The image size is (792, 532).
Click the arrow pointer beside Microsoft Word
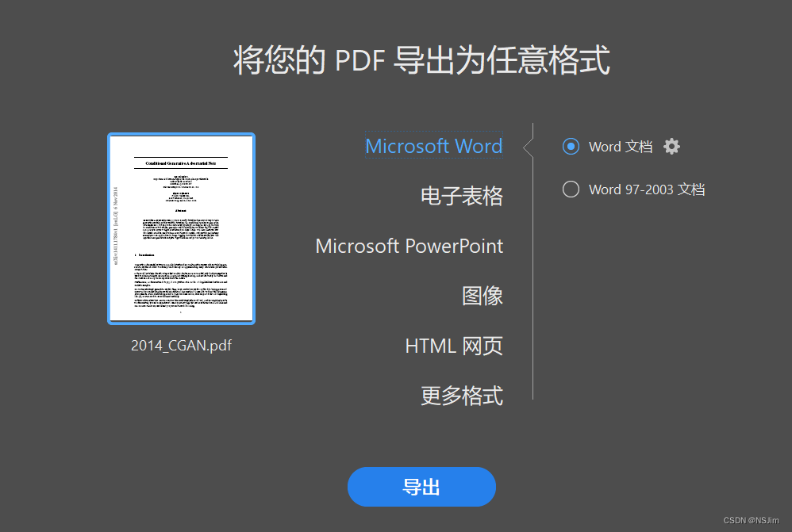[x=525, y=146]
